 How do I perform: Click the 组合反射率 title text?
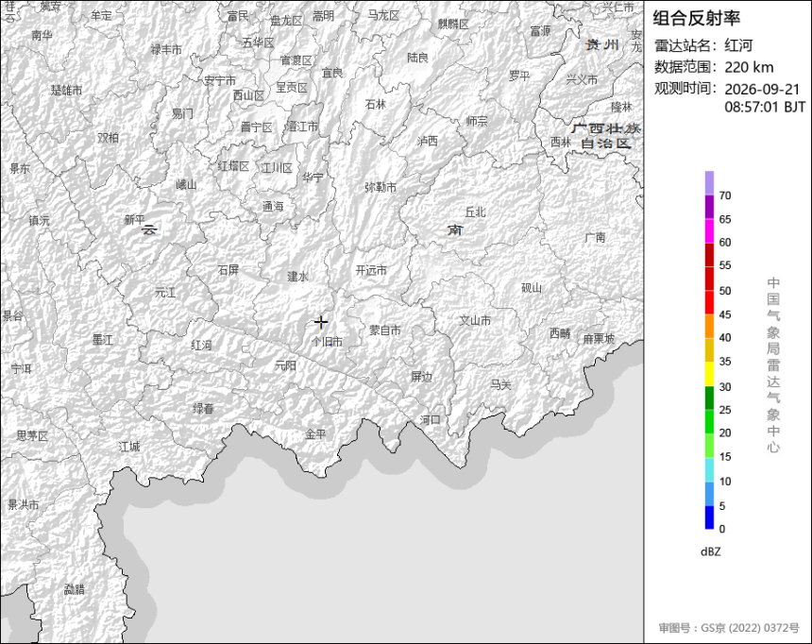696,18
